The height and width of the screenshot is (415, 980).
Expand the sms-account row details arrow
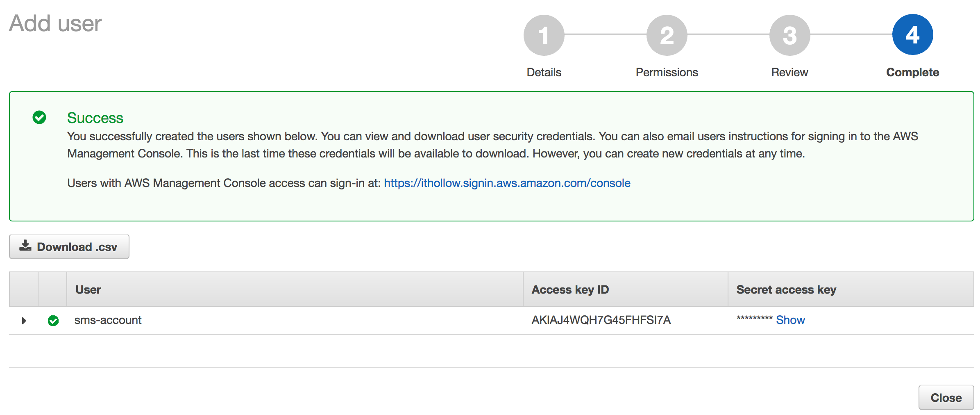24,320
